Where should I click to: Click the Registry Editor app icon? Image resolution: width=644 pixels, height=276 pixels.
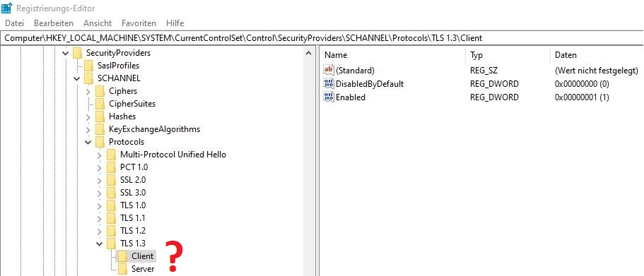[x=7, y=8]
